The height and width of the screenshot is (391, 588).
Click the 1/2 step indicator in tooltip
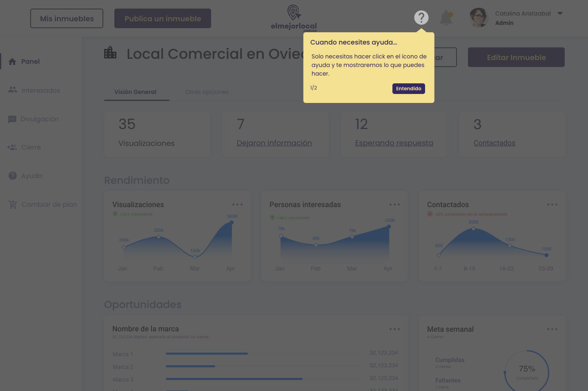click(x=314, y=88)
